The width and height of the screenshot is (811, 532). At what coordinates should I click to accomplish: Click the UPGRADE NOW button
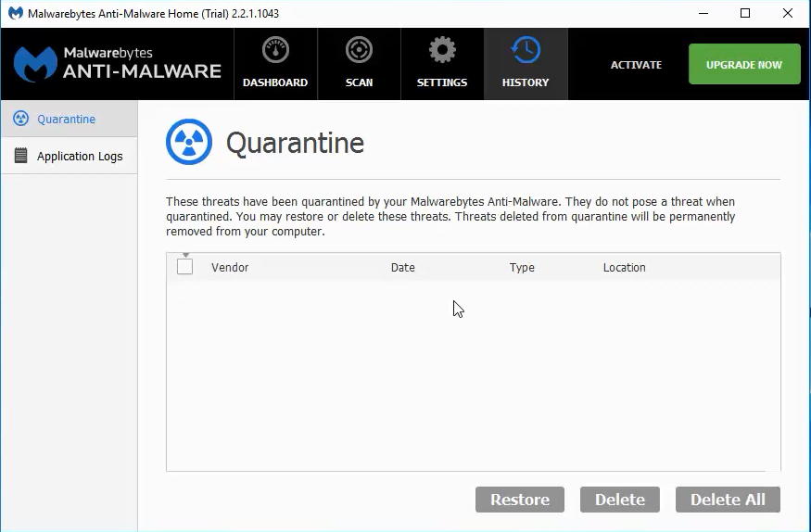coord(744,64)
